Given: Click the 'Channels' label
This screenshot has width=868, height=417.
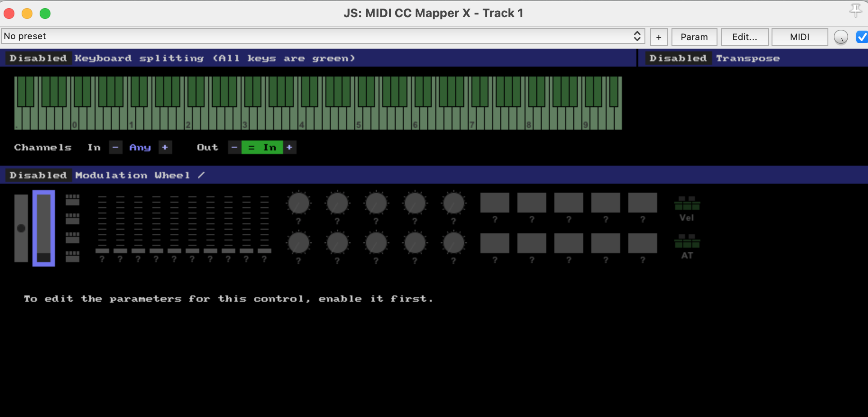Looking at the screenshot, I should pyautogui.click(x=43, y=147).
